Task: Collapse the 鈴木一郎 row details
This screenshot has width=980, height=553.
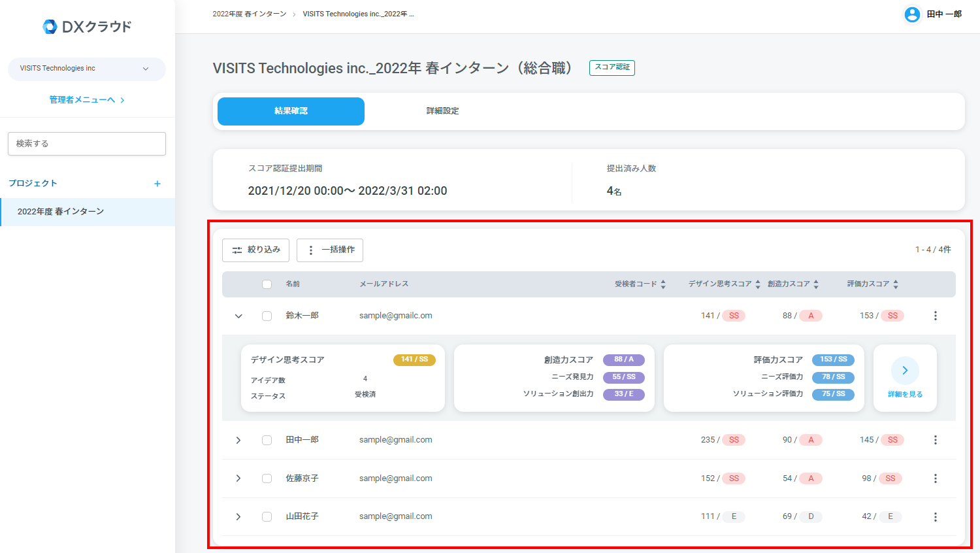Action: (x=238, y=316)
